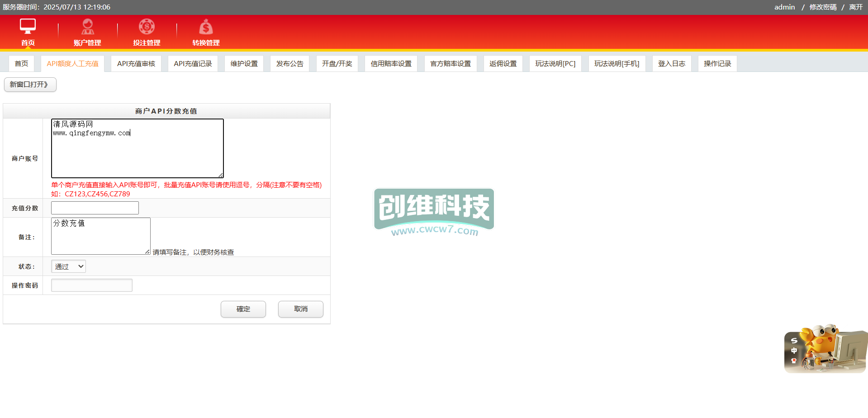
Task: Focus the 充值分数 input field
Action: click(95, 208)
